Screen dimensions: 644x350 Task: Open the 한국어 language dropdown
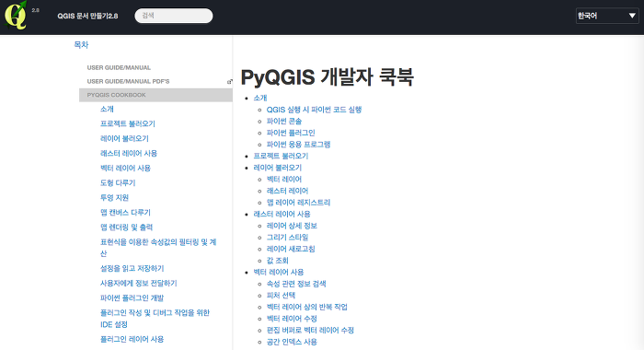pyautogui.click(x=606, y=16)
